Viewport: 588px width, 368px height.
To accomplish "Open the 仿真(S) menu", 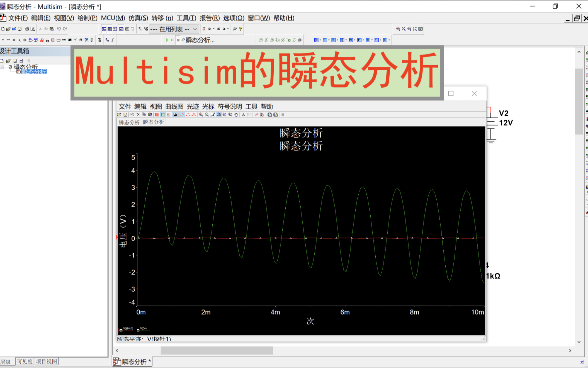I will pyautogui.click(x=137, y=18).
